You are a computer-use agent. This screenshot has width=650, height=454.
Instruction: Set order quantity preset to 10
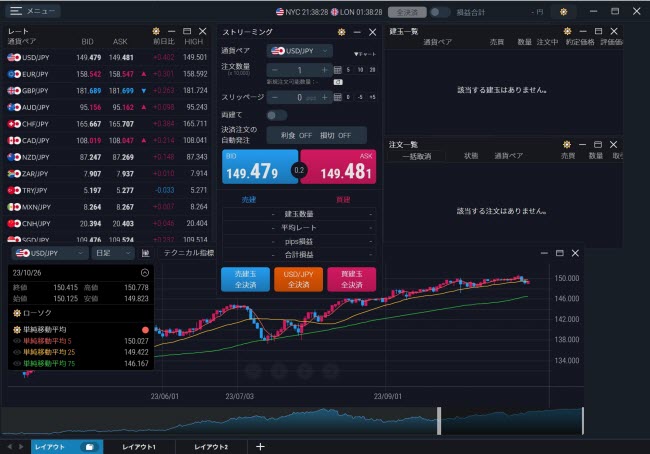pos(360,70)
